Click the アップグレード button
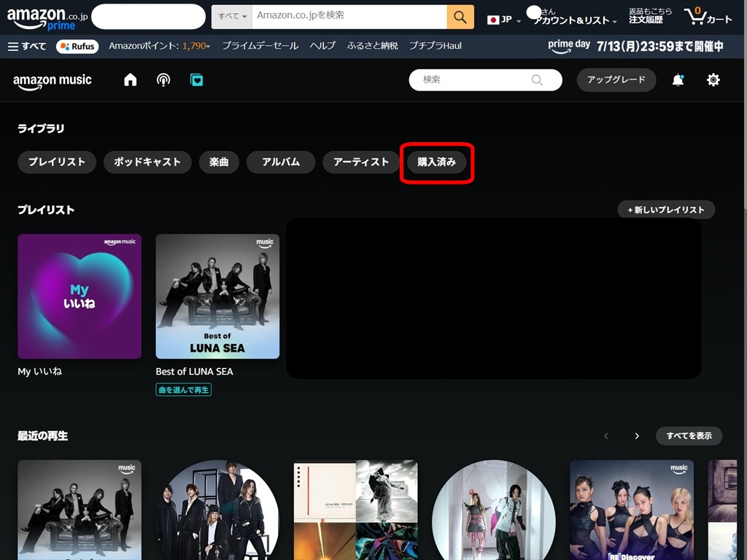 (616, 79)
